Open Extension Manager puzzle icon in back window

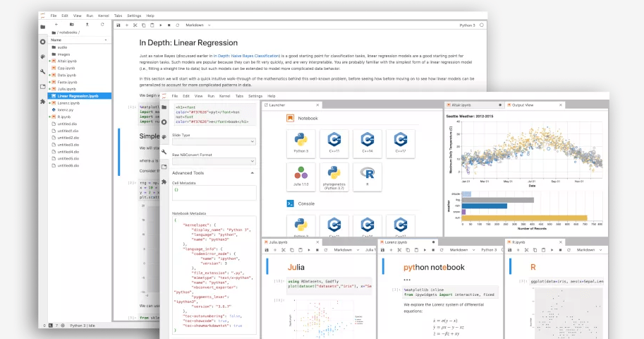point(43,101)
